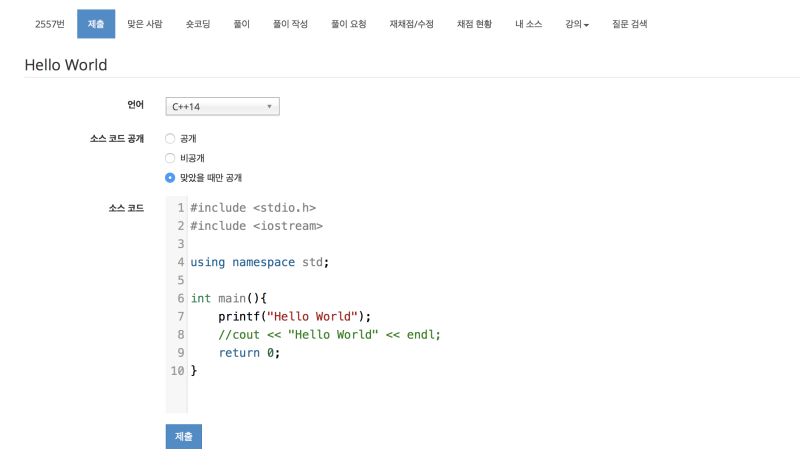Click the blue 제출 submit button
This screenshot has width=800, height=454.
(184, 437)
